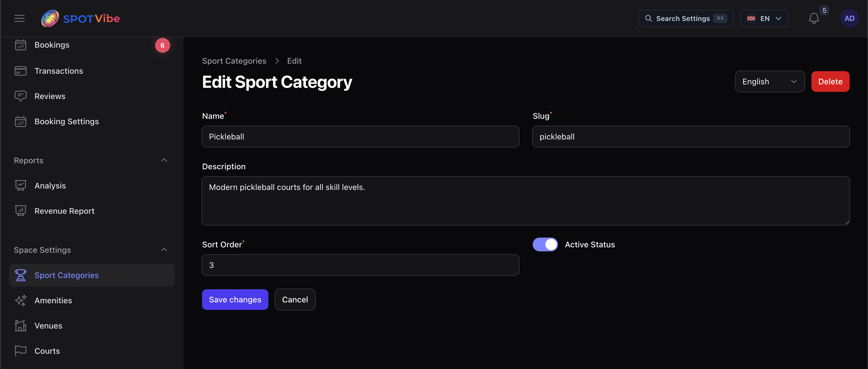This screenshot has width=868, height=369.
Task: Open Booking Settings
Action: click(x=92, y=121)
